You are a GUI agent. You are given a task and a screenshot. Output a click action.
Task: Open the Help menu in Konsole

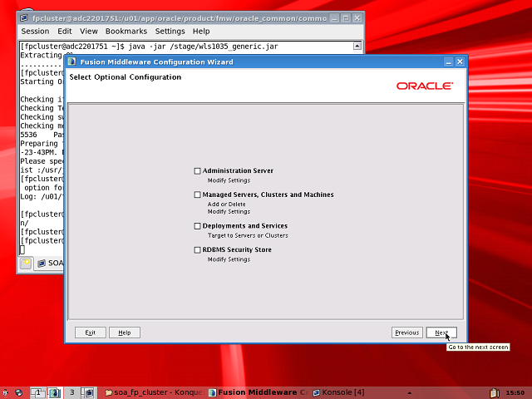[201, 32]
